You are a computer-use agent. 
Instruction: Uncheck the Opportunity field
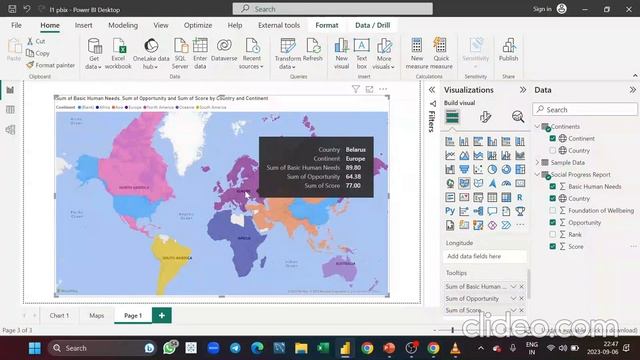click(553, 222)
